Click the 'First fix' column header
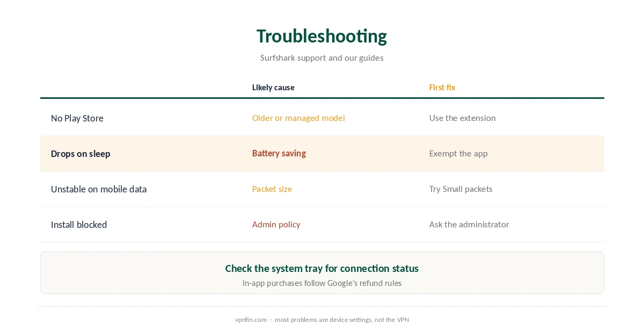 tap(442, 88)
